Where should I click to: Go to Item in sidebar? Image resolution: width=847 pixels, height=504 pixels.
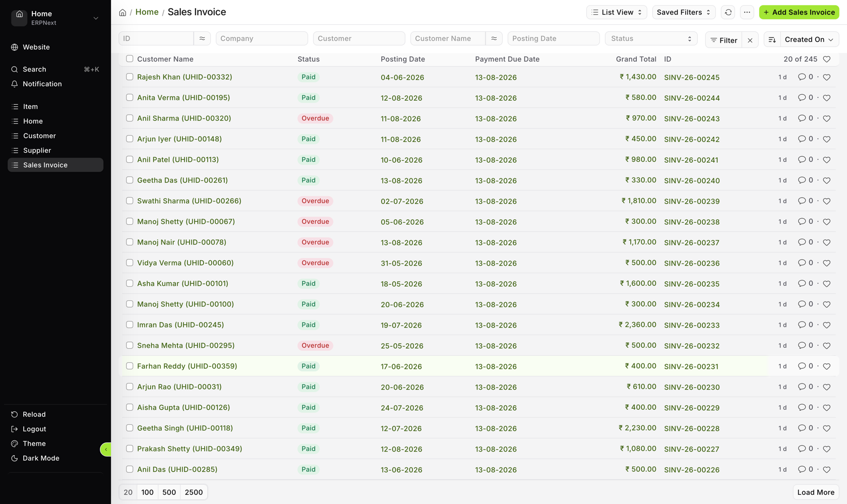click(55, 106)
